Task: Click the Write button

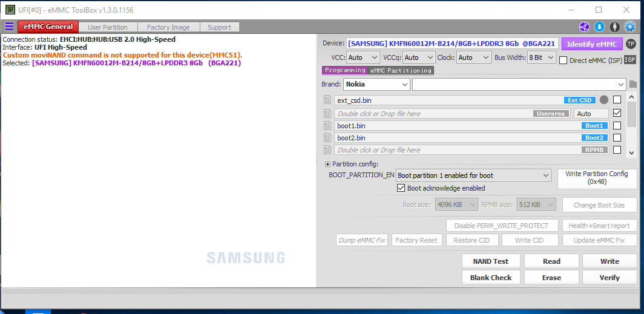Action: [609, 261]
